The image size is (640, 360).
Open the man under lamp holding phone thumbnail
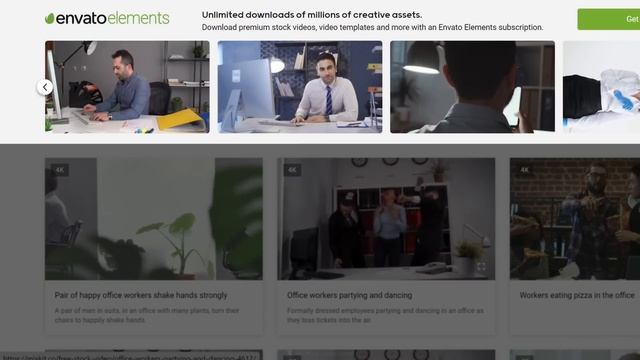(x=473, y=87)
